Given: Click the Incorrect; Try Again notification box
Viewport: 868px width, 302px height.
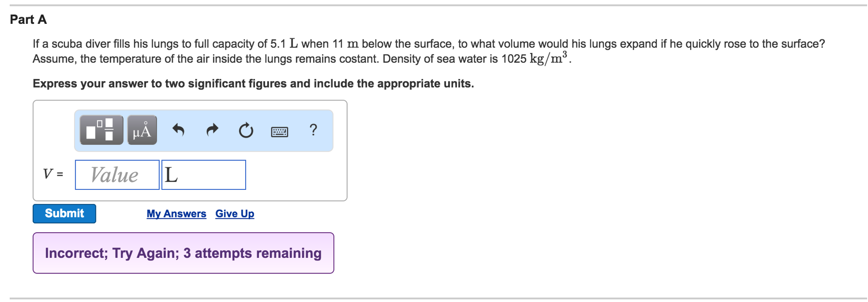Looking at the screenshot, I should pyautogui.click(x=183, y=253).
